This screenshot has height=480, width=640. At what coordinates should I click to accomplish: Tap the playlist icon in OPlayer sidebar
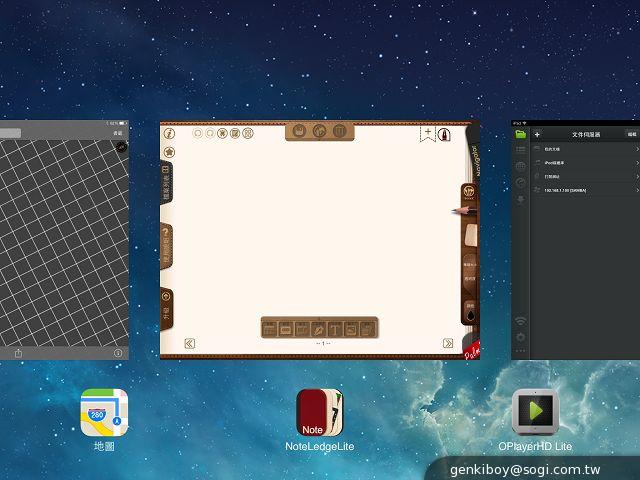point(520,150)
